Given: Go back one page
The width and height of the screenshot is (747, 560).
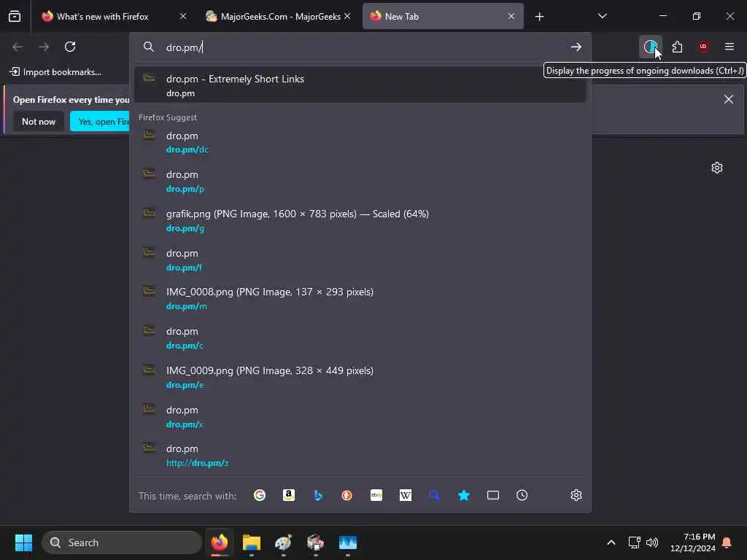Looking at the screenshot, I should tap(18, 47).
